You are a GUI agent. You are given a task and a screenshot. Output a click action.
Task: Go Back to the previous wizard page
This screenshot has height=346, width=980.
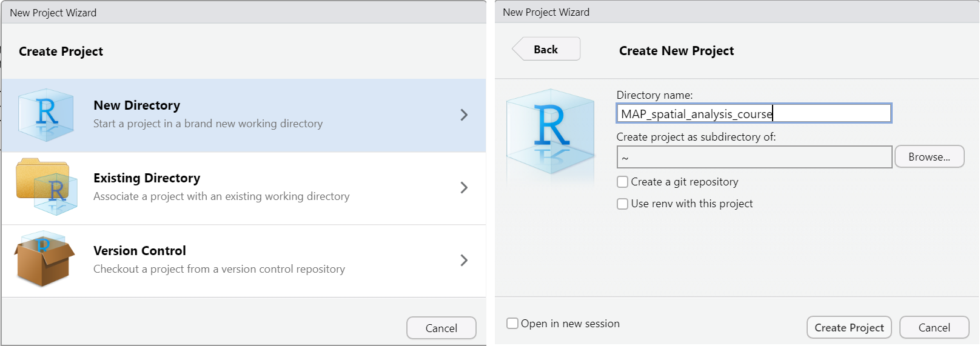click(546, 49)
